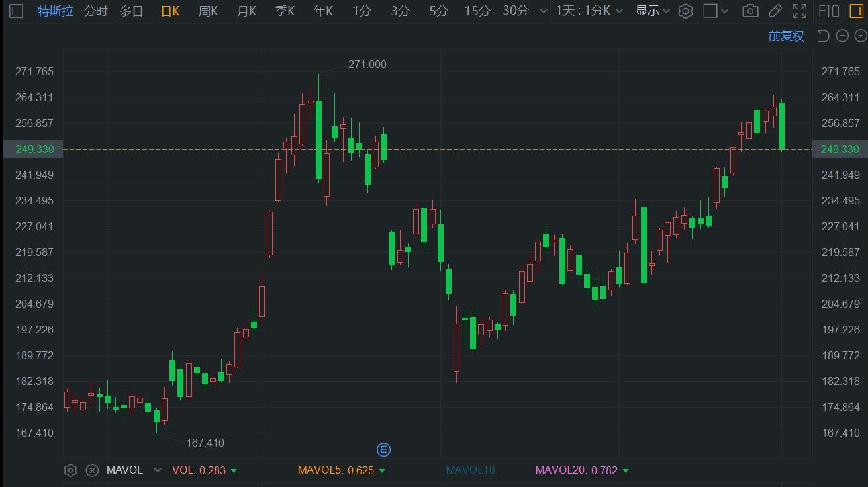Switch to the 周K weekly chart tab

click(208, 11)
